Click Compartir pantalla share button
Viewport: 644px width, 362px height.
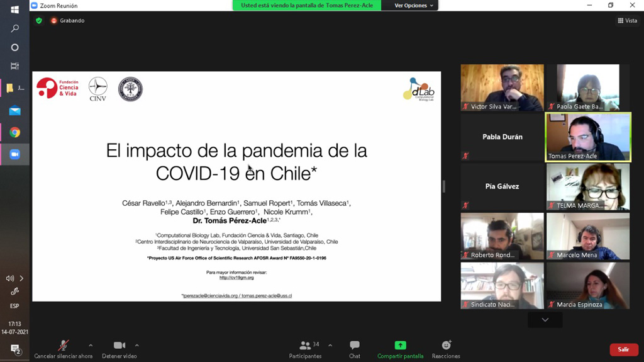pos(400,349)
